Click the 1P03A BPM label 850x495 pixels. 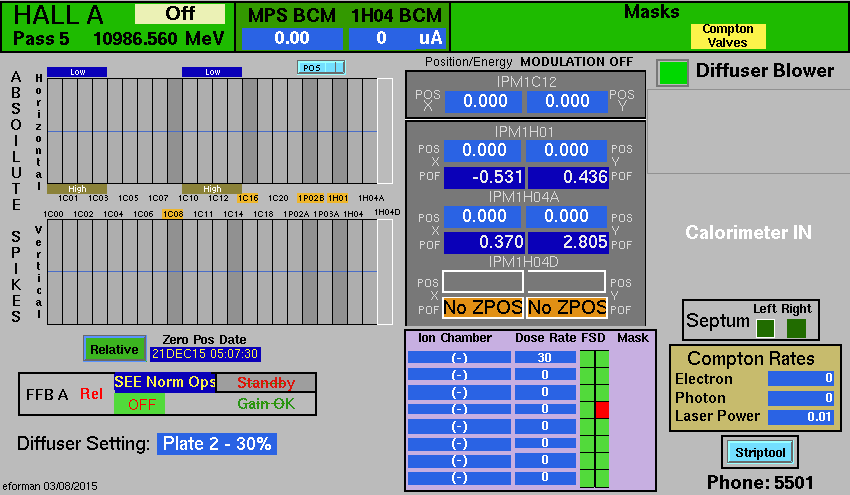(x=326, y=214)
